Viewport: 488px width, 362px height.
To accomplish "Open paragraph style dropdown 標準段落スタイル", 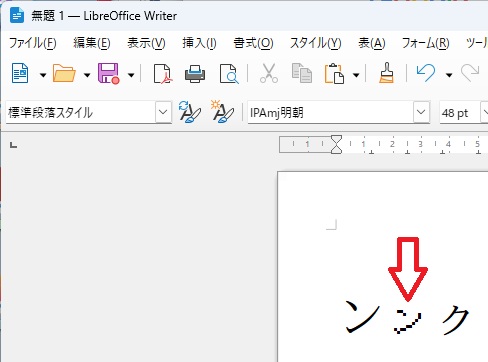I will (x=163, y=112).
